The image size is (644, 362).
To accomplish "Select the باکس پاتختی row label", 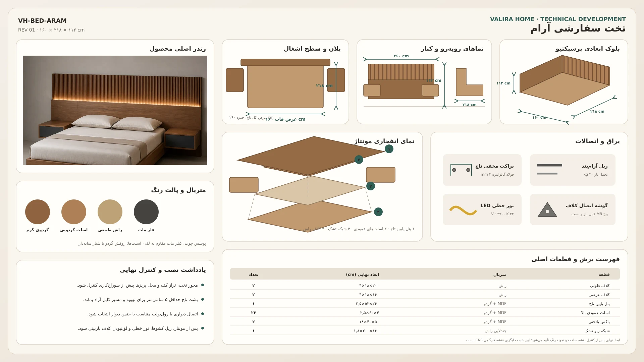I will pyautogui.click(x=599, y=322).
